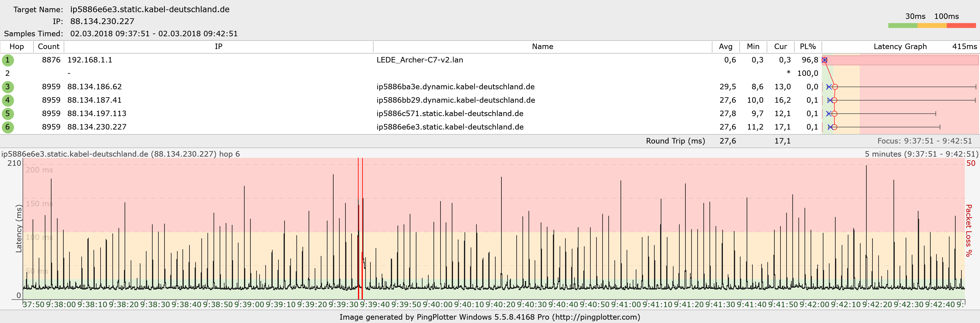Click the green hop 3 circle icon

pyautogui.click(x=8, y=87)
